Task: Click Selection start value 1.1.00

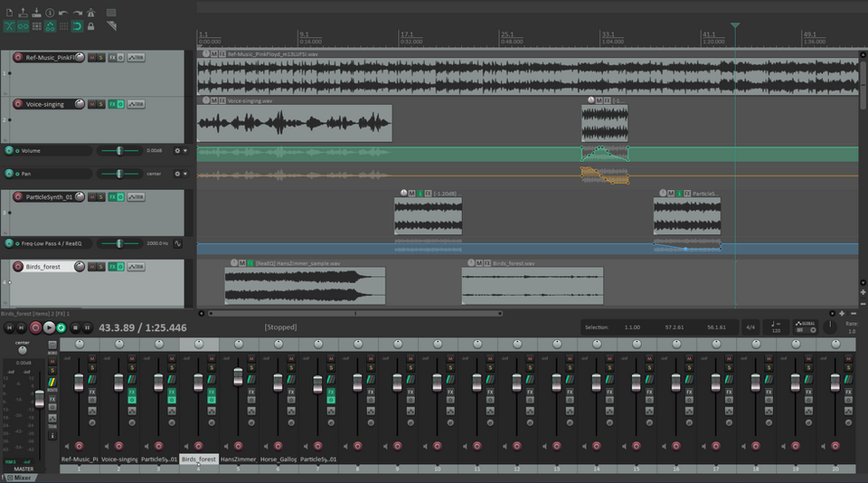Action: pyautogui.click(x=632, y=327)
